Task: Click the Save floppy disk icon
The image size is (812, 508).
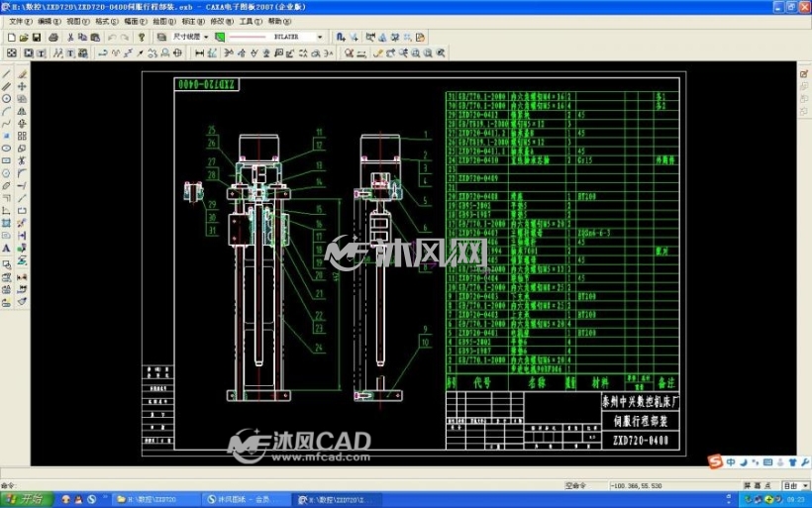Action: (37, 38)
